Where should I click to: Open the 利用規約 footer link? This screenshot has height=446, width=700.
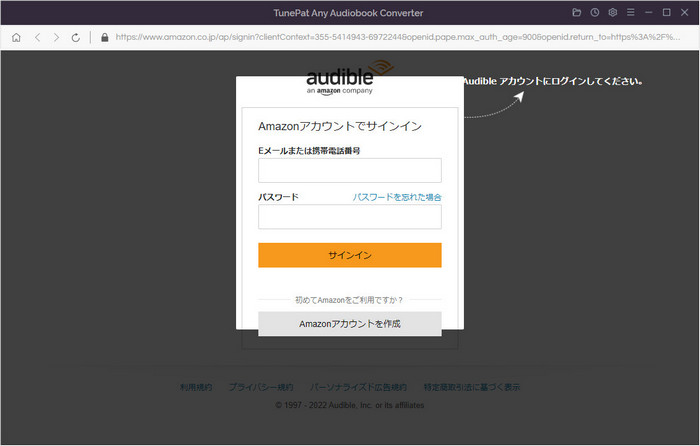point(196,387)
